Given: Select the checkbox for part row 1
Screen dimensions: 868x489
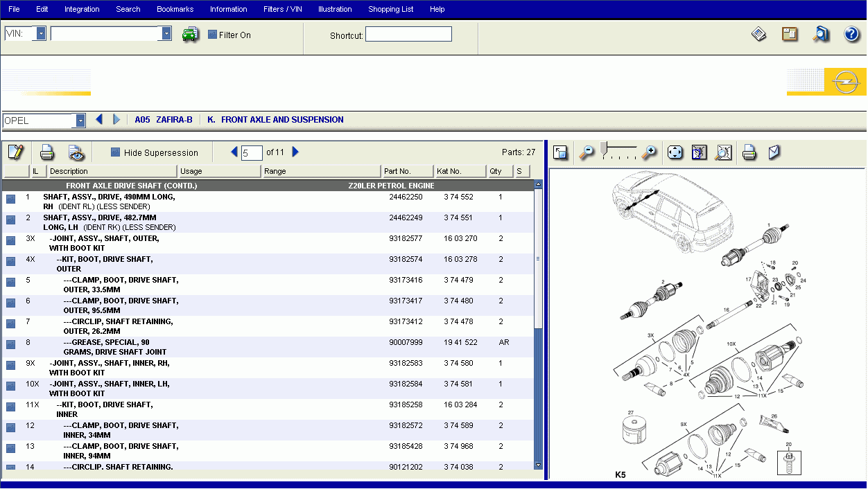Looking at the screenshot, I should pyautogui.click(x=10, y=199).
